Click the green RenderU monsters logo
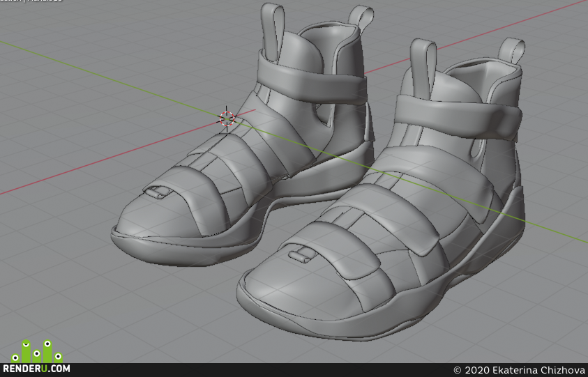 coord(37,351)
